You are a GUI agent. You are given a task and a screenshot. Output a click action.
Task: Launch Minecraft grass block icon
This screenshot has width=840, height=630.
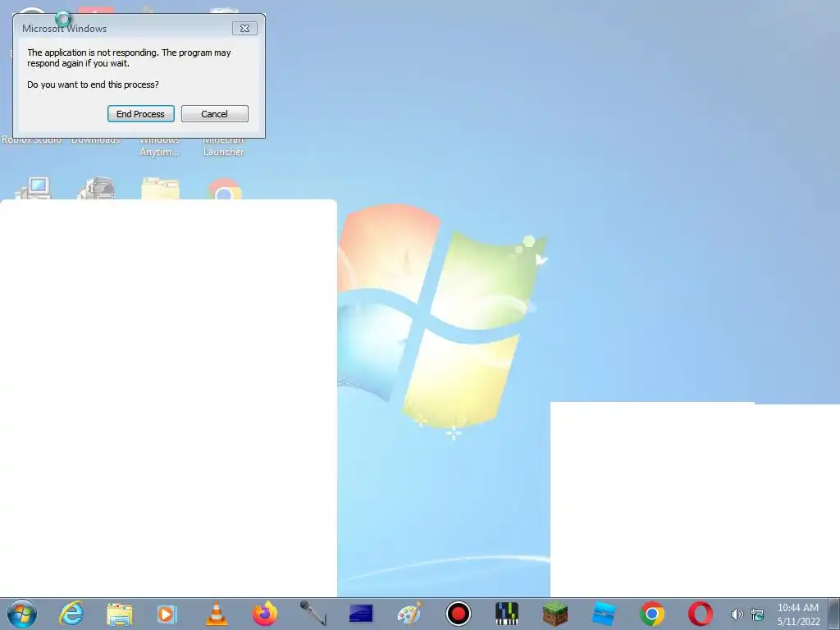tap(555, 614)
